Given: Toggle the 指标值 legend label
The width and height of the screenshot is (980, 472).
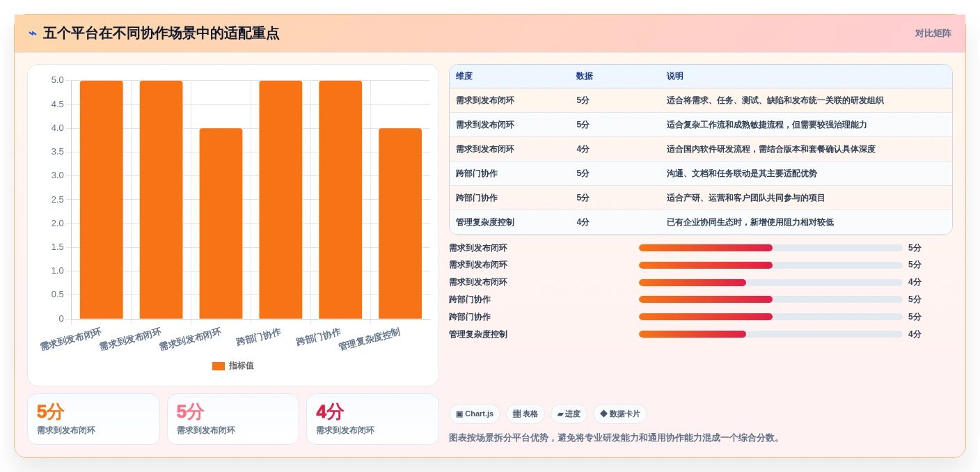Looking at the screenshot, I should tap(242, 366).
